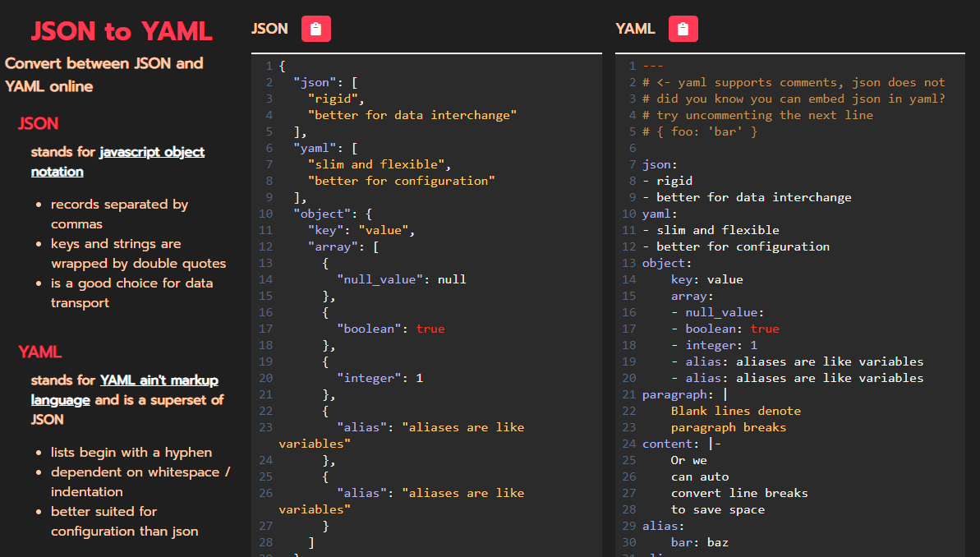Click JSON line "null_value": null
Viewport: 980px width, 557px height.
(401, 279)
